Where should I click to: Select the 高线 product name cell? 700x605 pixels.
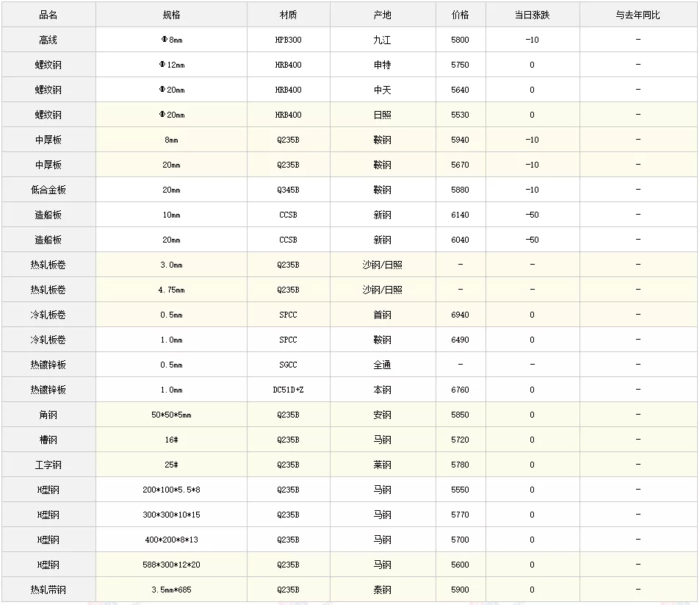48,40
